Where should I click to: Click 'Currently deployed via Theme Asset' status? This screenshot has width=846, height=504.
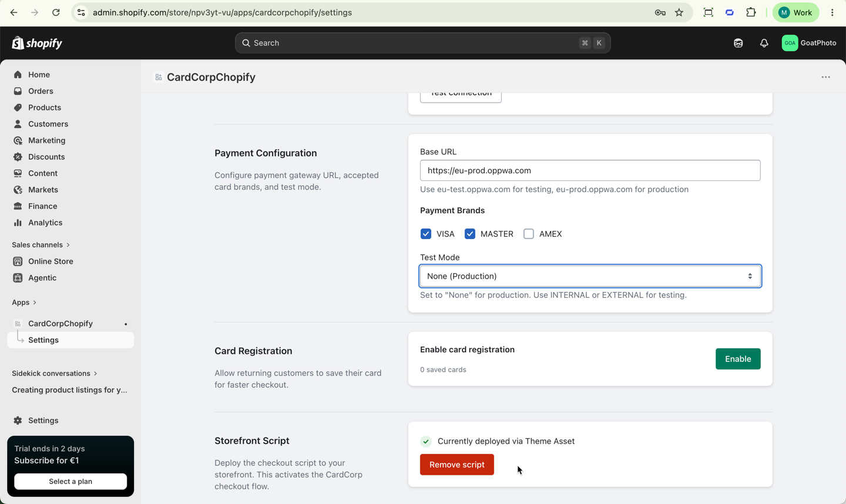[506, 441]
